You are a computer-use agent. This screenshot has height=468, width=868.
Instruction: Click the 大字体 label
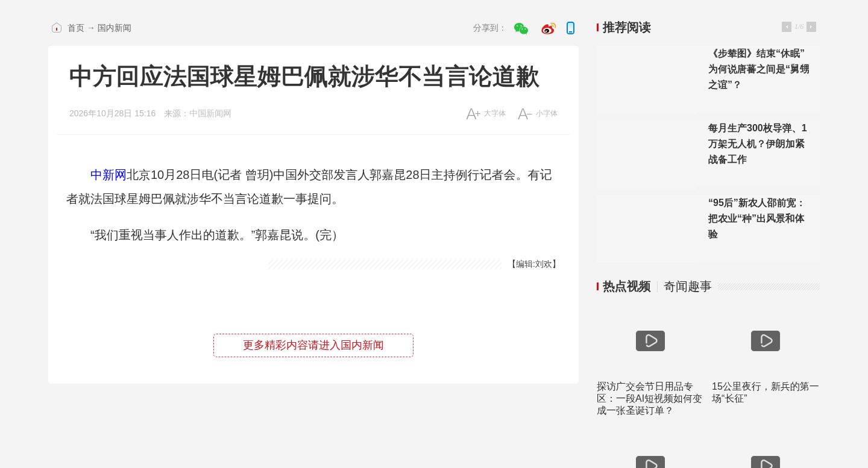[495, 113]
